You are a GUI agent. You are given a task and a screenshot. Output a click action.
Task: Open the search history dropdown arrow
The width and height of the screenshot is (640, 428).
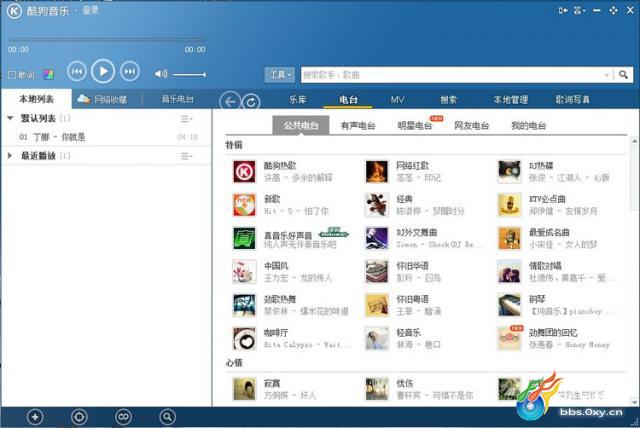point(607,75)
